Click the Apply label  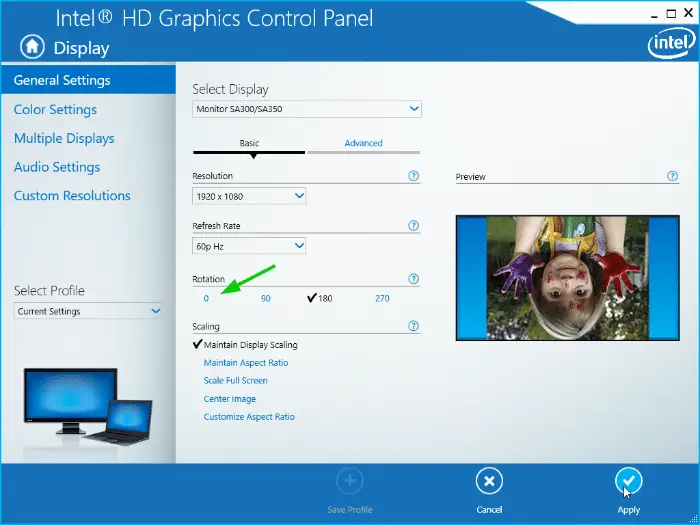click(629, 510)
